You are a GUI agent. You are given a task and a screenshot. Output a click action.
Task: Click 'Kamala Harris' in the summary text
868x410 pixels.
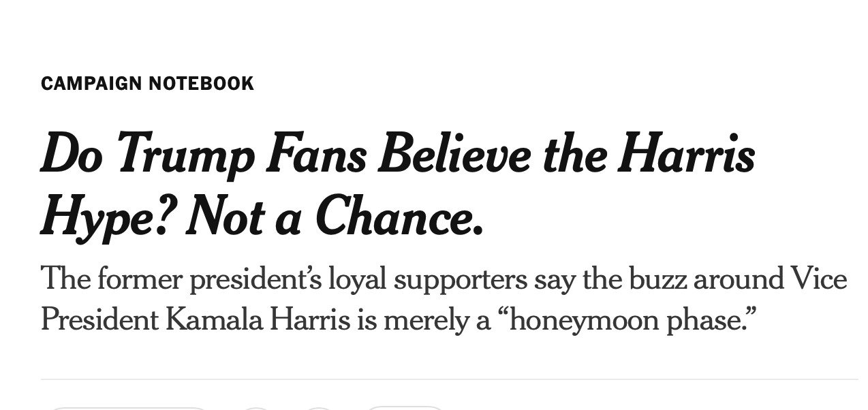pos(258,319)
